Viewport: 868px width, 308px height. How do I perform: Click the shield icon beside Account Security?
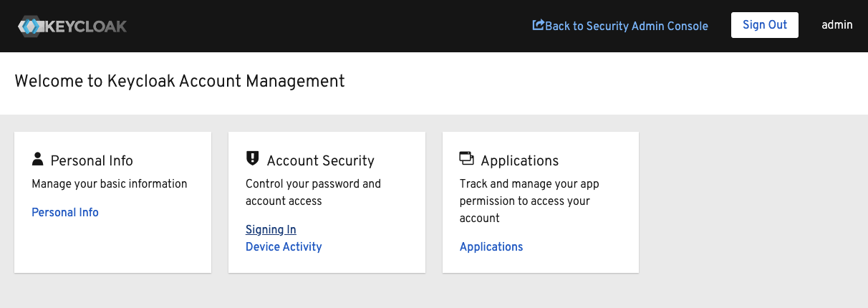point(252,158)
